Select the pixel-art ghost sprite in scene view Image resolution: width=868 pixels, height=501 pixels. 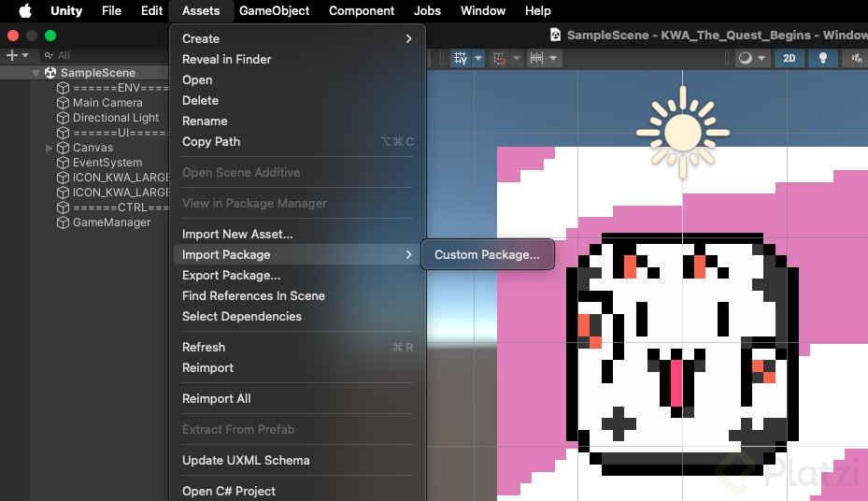683,354
